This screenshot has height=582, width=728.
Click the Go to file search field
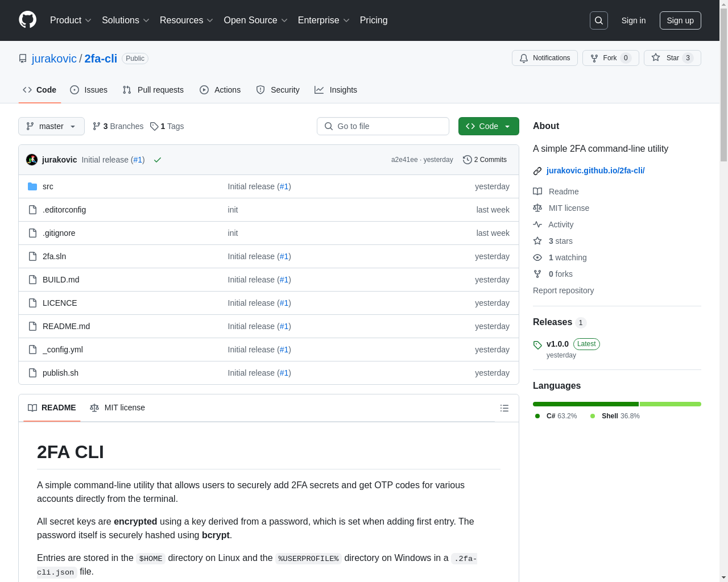click(x=383, y=126)
